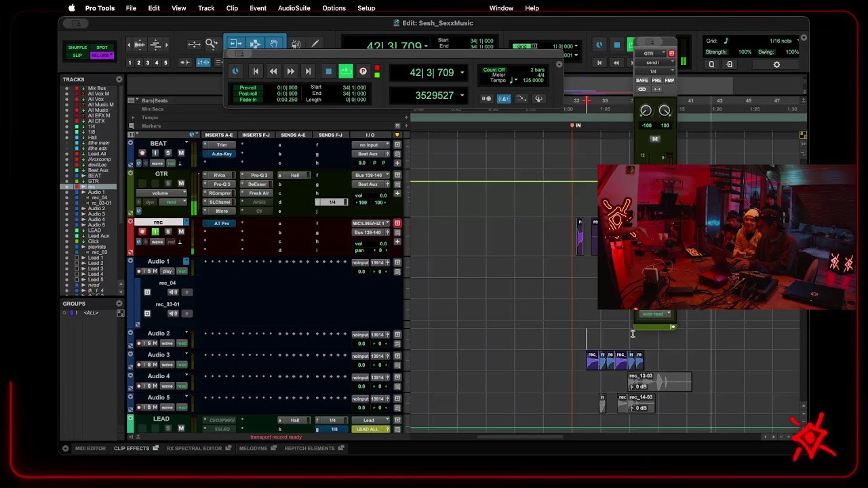Click the Fast Forward transport button
This screenshot has width=868, height=488.
(x=290, y=71)
